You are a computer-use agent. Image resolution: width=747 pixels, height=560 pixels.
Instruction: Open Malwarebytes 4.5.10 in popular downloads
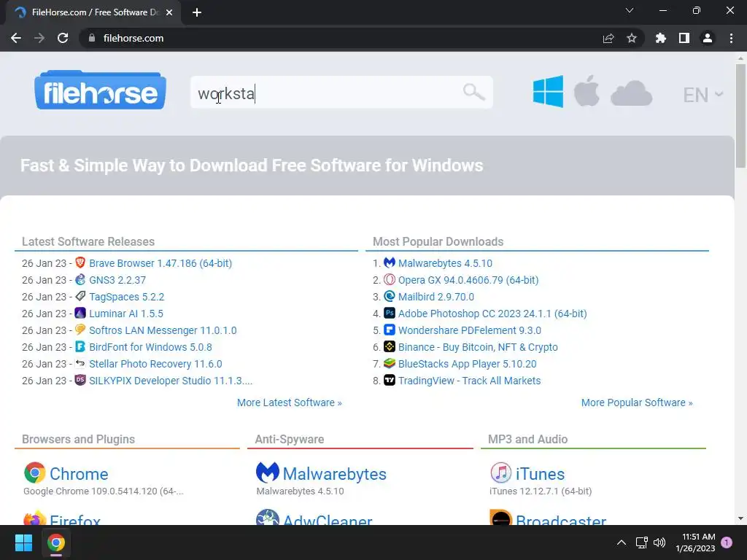click(446, 263)
